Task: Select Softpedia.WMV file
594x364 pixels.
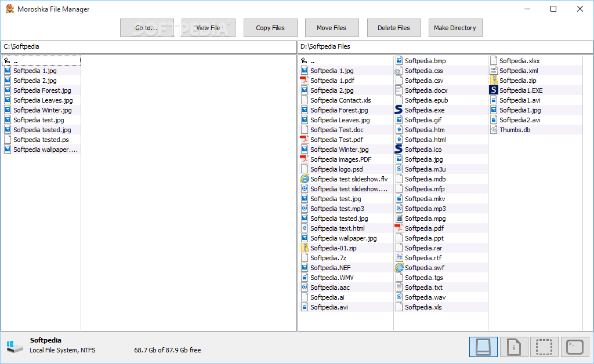Action: click(x=346, y=278)
